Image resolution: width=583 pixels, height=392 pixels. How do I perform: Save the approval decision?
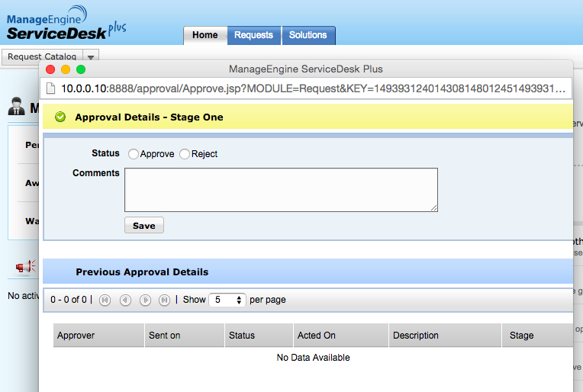tap(144, 226)
